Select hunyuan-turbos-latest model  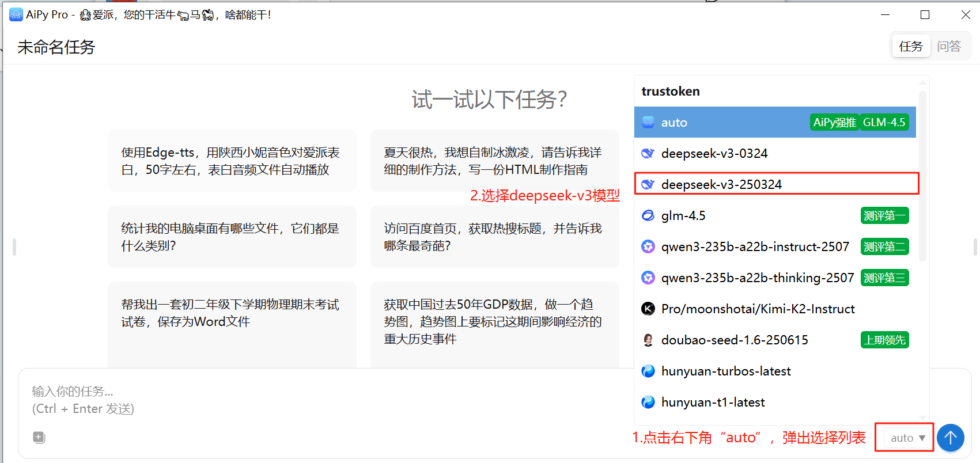(x=775, y=371)
